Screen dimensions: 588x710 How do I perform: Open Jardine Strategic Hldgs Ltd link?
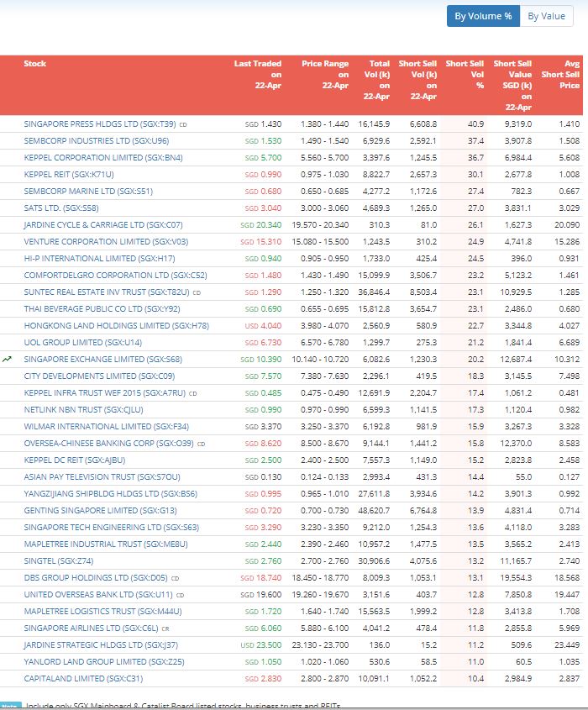coord(101,644)
